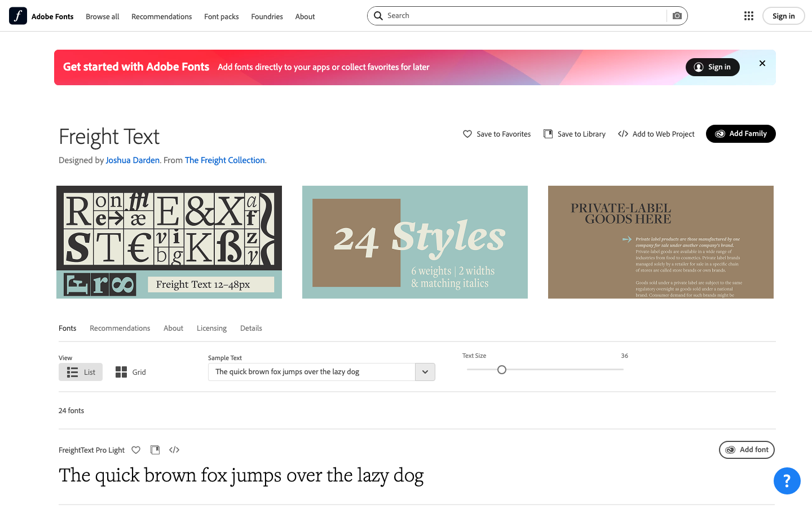Switch to the Licensing tab
This screenshot has height=508, width=812.
click(211, 328)
